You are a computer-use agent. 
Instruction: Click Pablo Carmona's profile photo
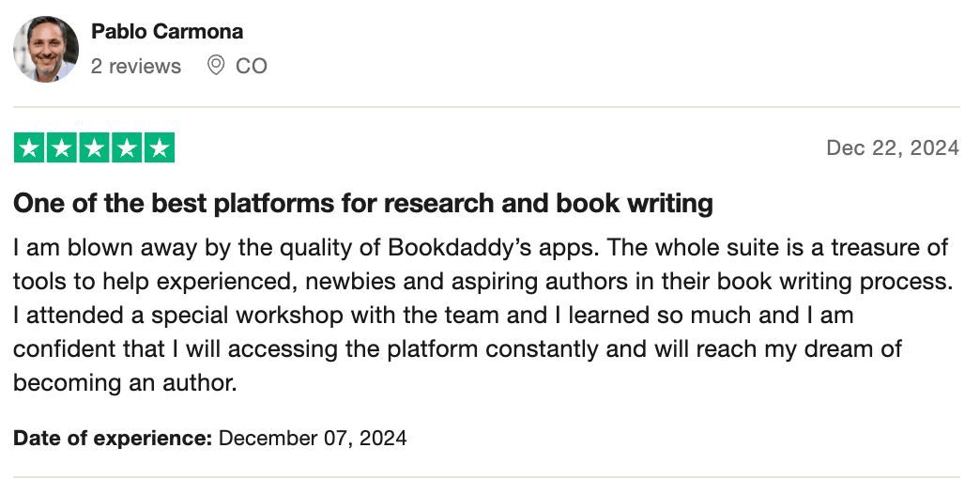46,49
